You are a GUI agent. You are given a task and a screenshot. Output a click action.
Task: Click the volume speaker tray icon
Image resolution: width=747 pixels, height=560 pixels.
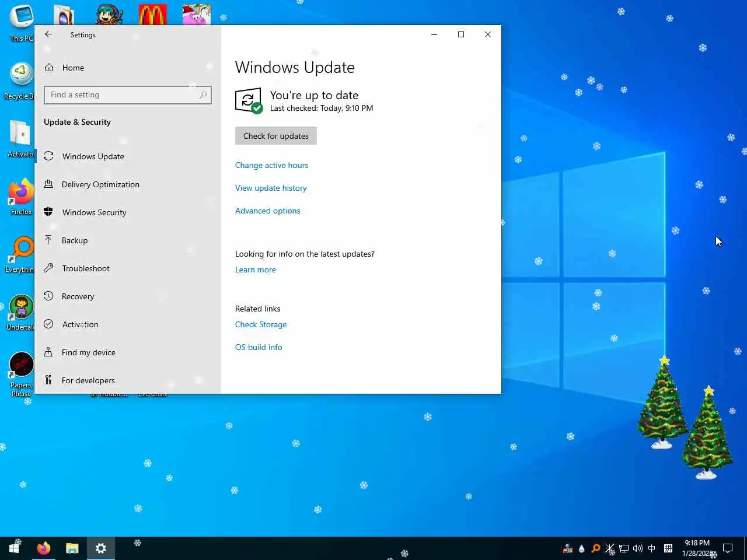coord(638,548)
